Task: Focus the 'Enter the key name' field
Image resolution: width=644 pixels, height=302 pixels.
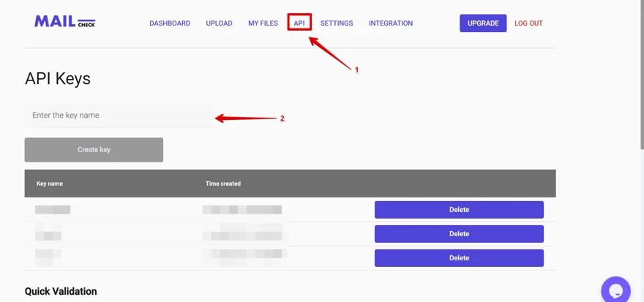Action: pyautogui.click(x=119, y=116)
